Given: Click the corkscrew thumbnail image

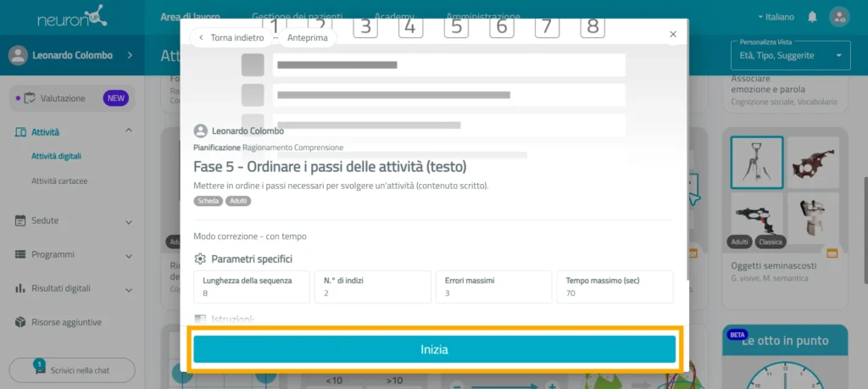Looking at the screenshot, I should (757, 162).
